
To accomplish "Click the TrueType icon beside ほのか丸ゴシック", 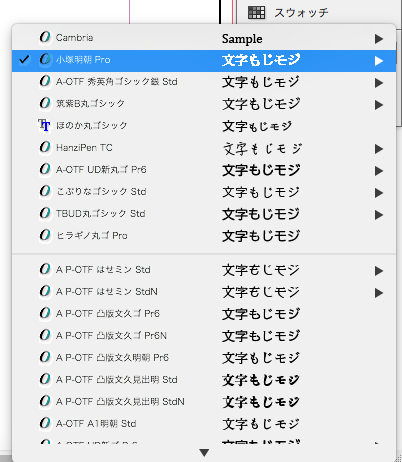I will [44, 125].
